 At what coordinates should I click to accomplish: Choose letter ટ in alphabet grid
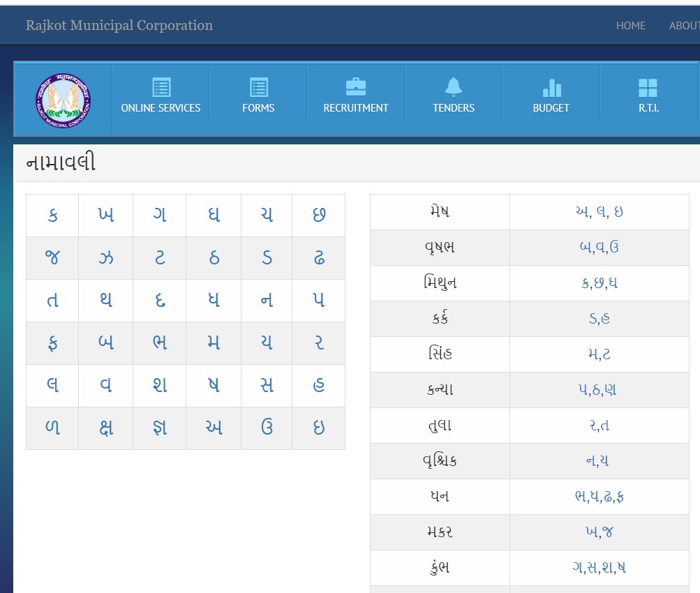(160, 258)
